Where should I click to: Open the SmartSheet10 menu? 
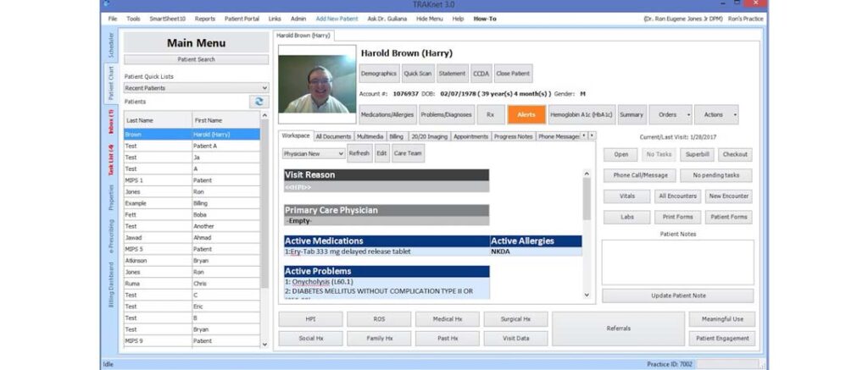tap(167, 19)
